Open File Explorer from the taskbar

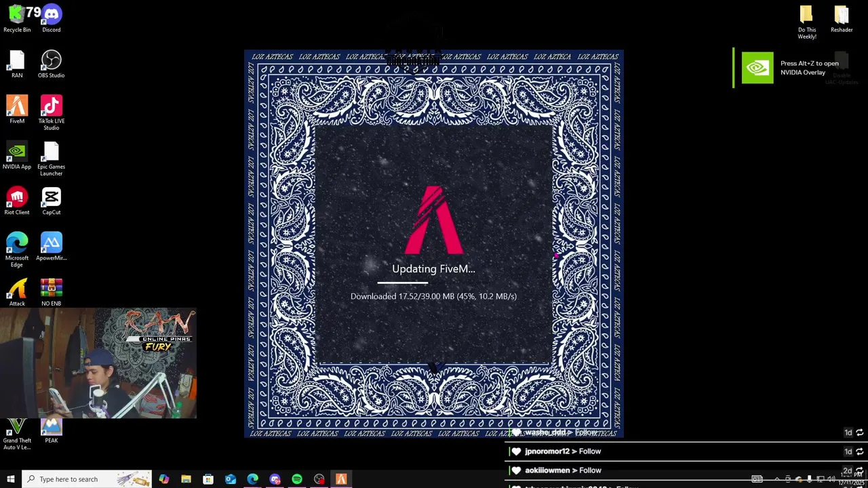186,479
